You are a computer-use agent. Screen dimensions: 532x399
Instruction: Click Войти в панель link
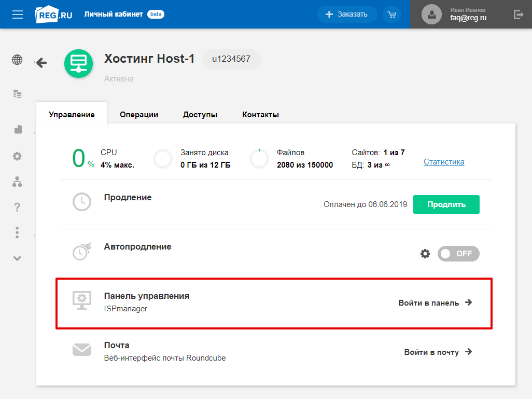pos(435,302)
